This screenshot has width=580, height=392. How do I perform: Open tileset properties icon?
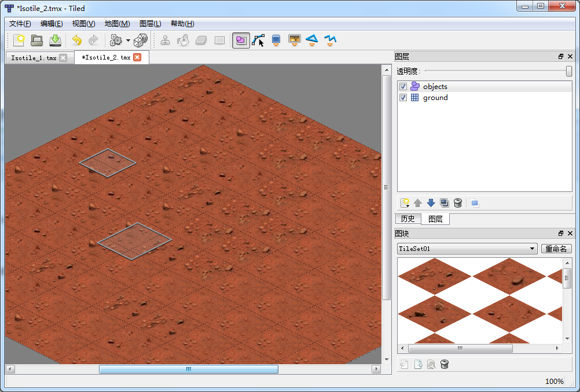click(x=431, y=365)
